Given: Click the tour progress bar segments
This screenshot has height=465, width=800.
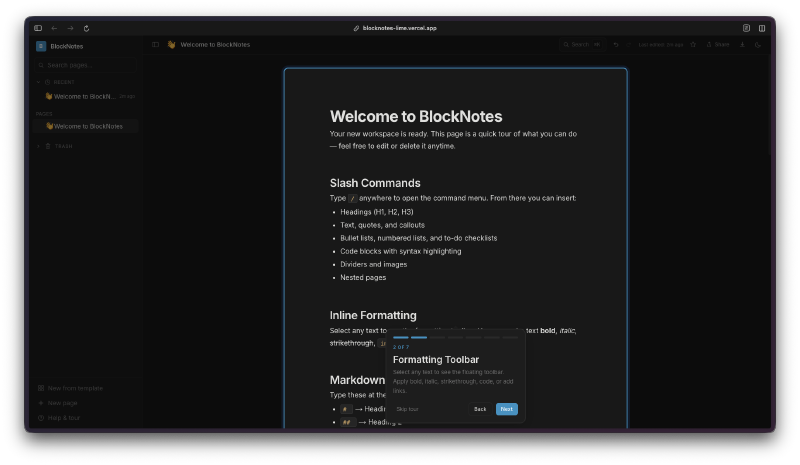Looking at the screenshot, I should click(455, 337).
